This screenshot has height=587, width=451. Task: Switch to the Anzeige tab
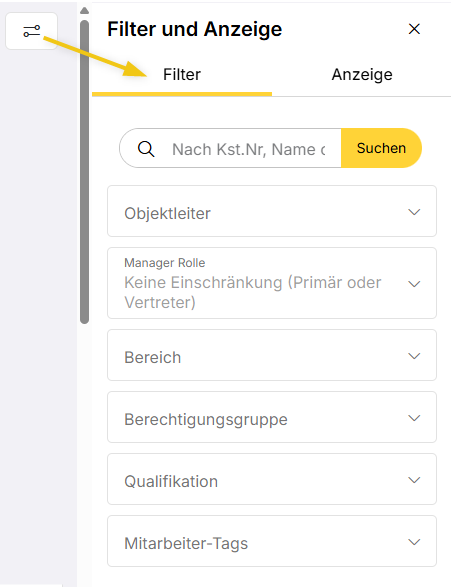click(x=362, y=75)
